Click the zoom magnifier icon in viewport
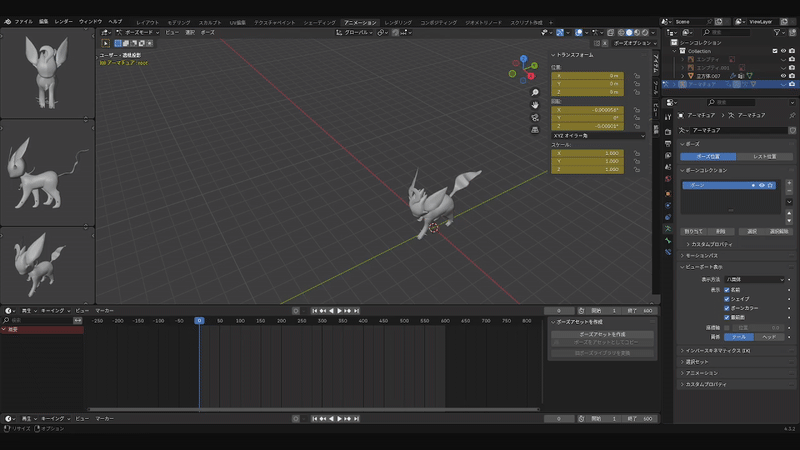This screenshot has height=450, width=800. pyautogui.click(x=535, y=92)
